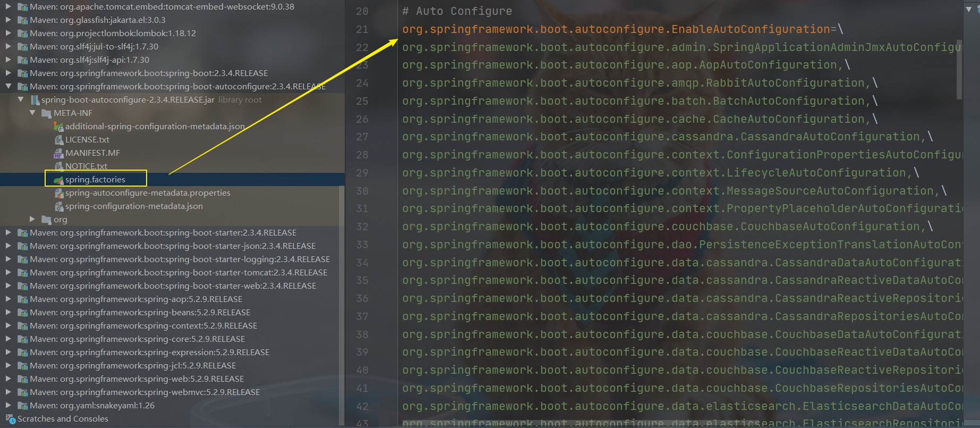Screen dimensions: 980x428
Task: Click library icon of spring-webmvc:5.2.9.RELEASE
Action: [x=23, y=392]
